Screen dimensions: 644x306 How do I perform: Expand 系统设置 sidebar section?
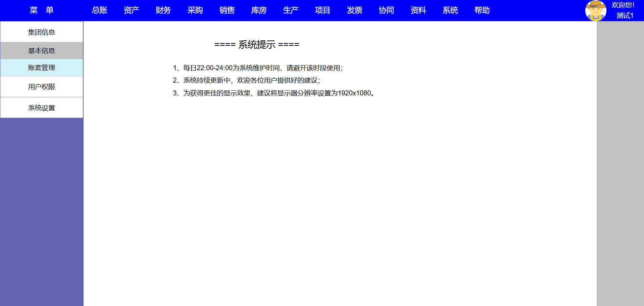[x=42, y=108]
